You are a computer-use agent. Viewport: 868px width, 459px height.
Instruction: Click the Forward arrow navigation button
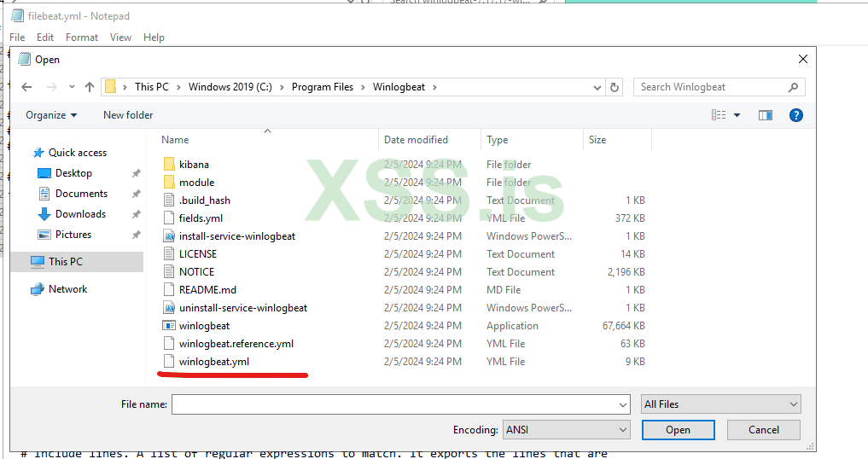52,87
